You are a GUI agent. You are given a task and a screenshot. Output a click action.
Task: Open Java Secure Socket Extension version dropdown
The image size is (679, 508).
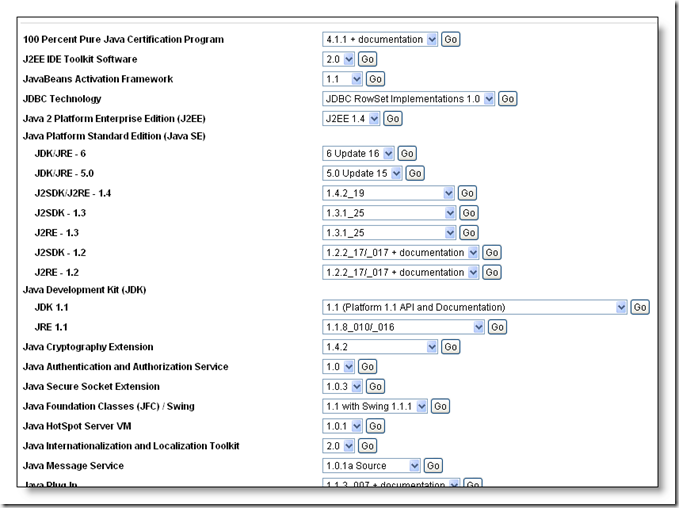(342, 386)
